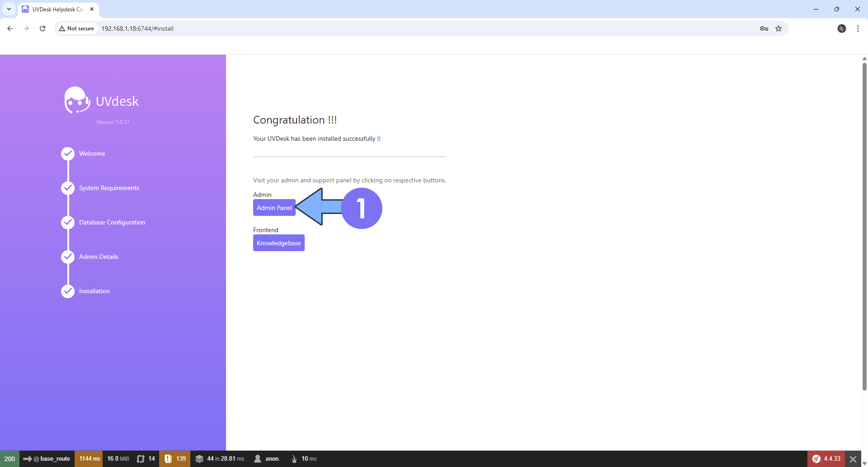The height and width of the screenshot is (467, 868).
Task: Open the saved passwords key icon
Action: (x=764, y=29)
